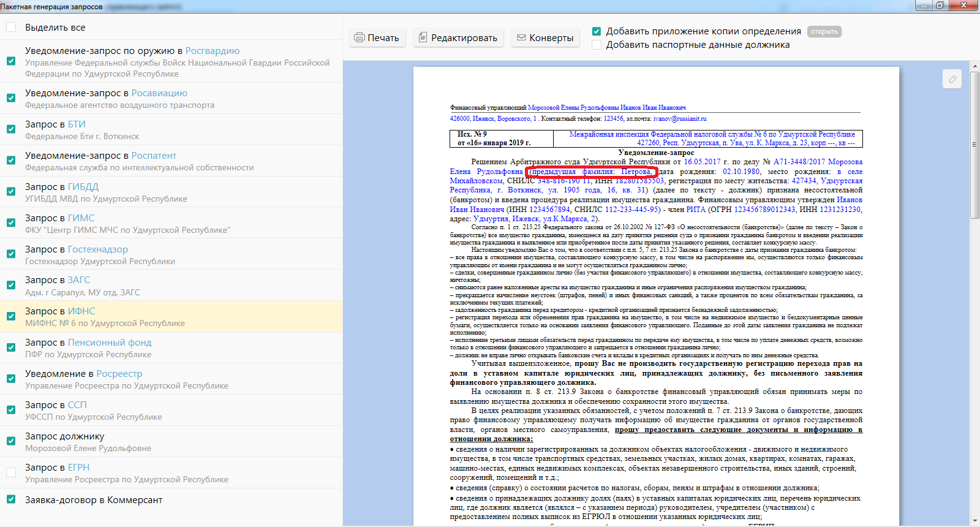Image resolution: width=980 pixels, height=527 pixels.
Task: Click the pencil edit icon on document preview
Action: pos(952,79)
